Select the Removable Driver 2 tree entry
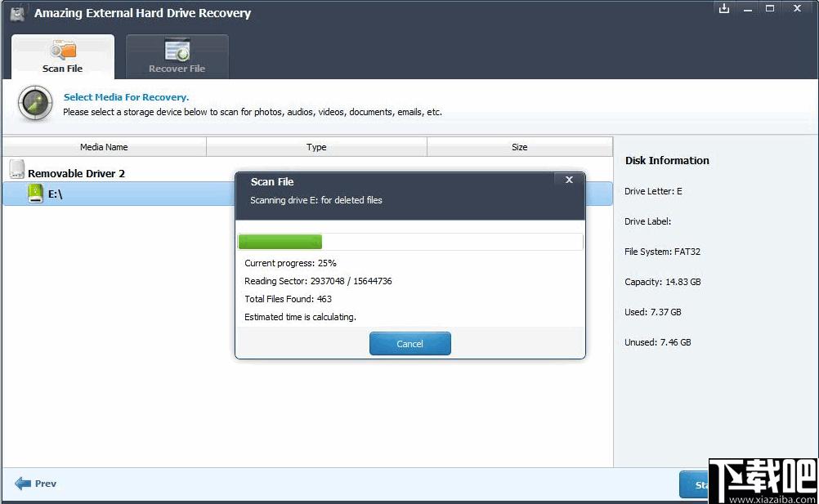The height and width of the screenshot is (504, 819). pyautogui.click(x=76, y=173)
